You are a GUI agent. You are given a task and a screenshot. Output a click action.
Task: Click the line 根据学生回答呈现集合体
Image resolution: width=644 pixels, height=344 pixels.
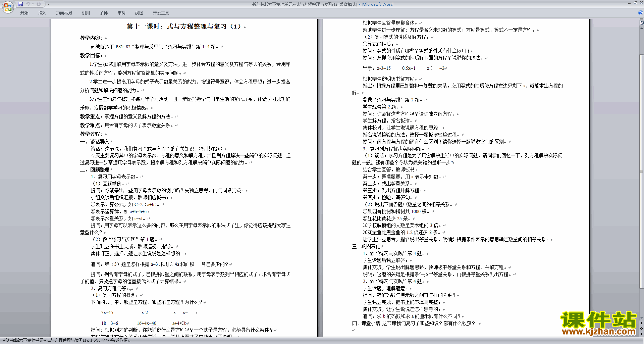tap(390, 23)
